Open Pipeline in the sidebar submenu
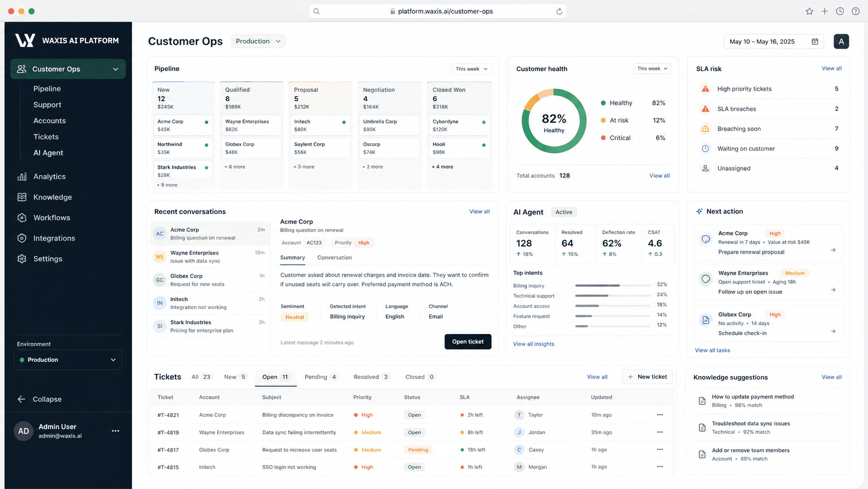Image resolution: width=868 pixels, height=489 pixels. tap(47, 89)
